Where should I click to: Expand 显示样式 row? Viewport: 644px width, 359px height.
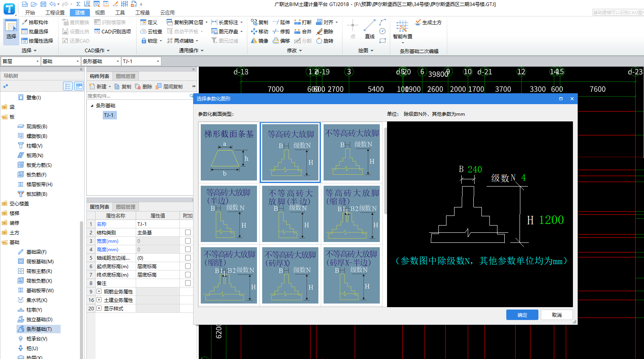pos(99,308)
